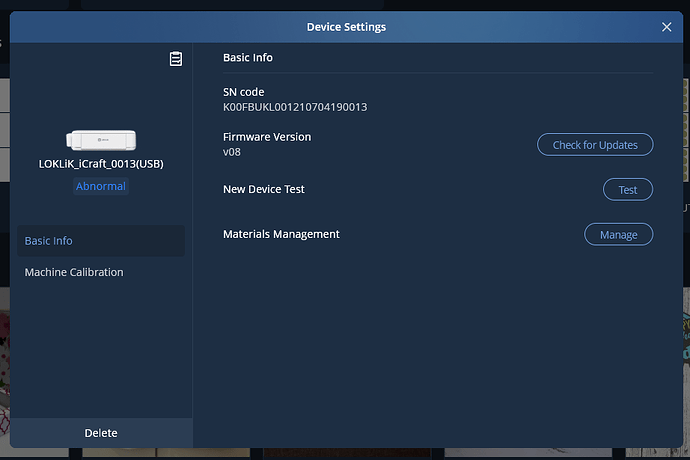This screenshot has height=460, width=690.
Task: Open Materials Management with Manage
Action: (x=618, y=235)
